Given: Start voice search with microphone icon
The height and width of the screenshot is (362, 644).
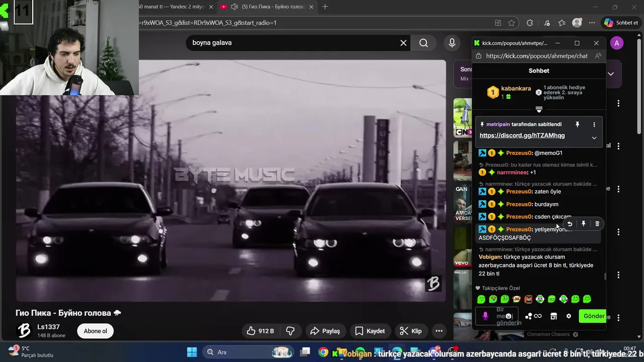Looking at the screenshot, I should pos(452,43).
